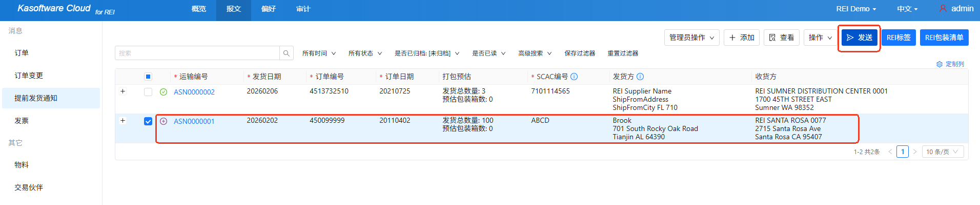Click order number 450099999 cell
The image size is (980, 205).
(327, 120)
